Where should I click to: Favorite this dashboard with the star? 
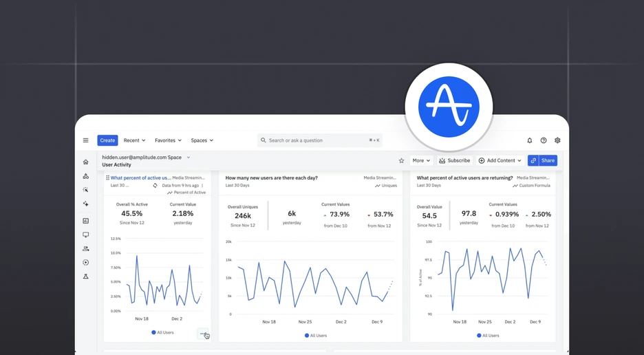(x=401, y=161)
